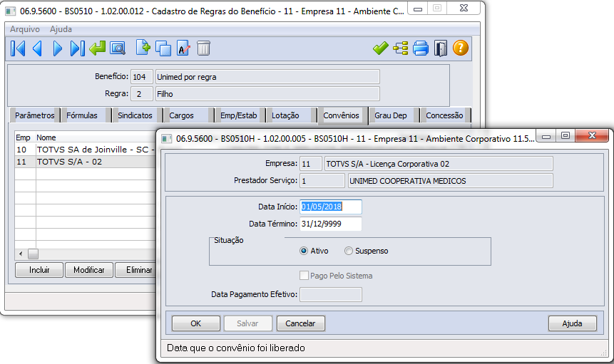Open the Arquivo menu
The width and height of the screenshot is (614, 364).
coord(25,29)
